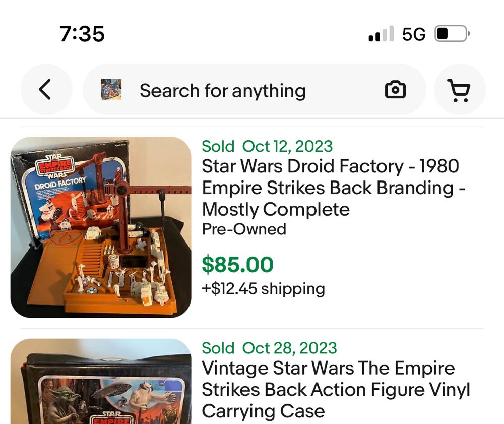Open the shopping cart
This screenshot has width=504, height=424.
point(460,89)
